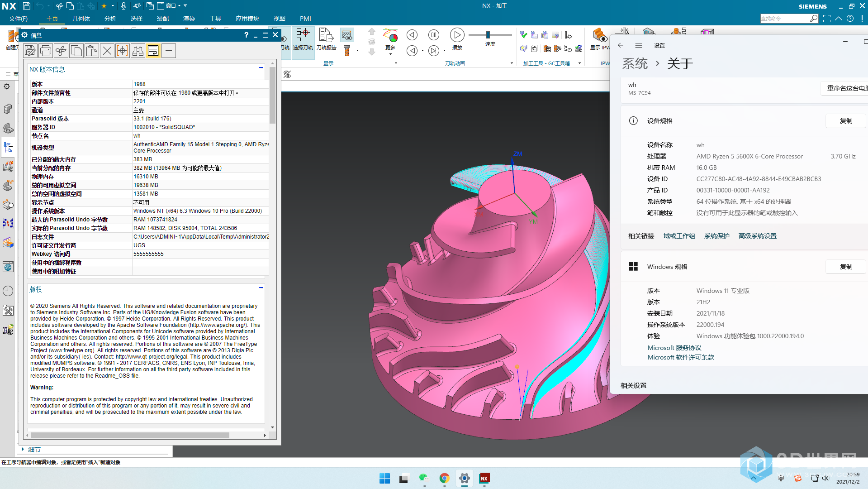The width and height of the screenshot is (868, 489).
Task: Open dropdown beside the drill tool icon
Action: point(357,51)
